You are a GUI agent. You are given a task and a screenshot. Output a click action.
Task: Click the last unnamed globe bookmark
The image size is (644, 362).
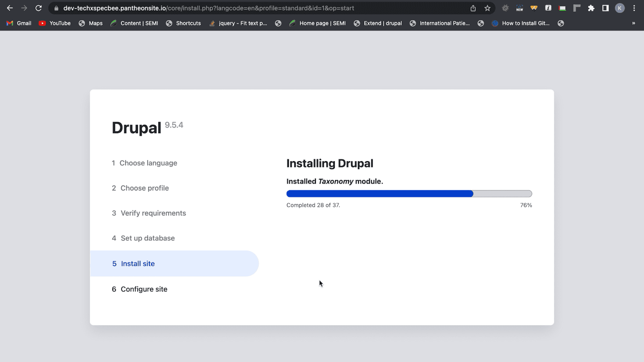point(561,23)
